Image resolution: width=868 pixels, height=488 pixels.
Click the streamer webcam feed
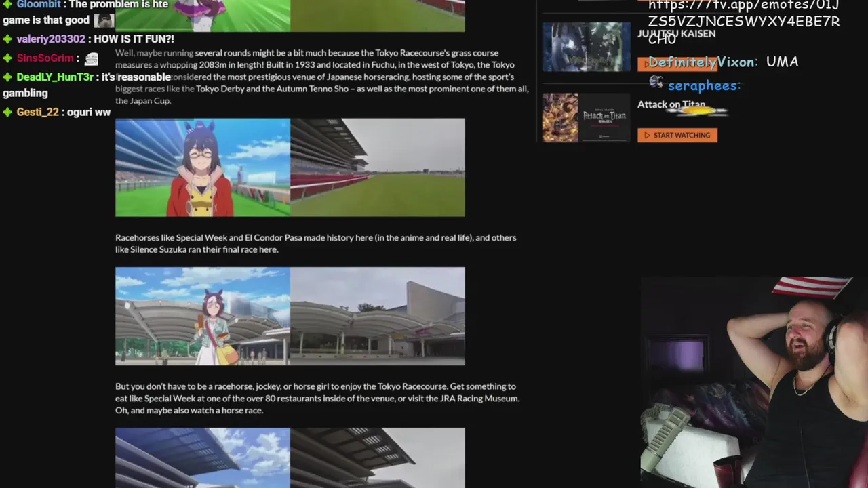pos(754,382)
